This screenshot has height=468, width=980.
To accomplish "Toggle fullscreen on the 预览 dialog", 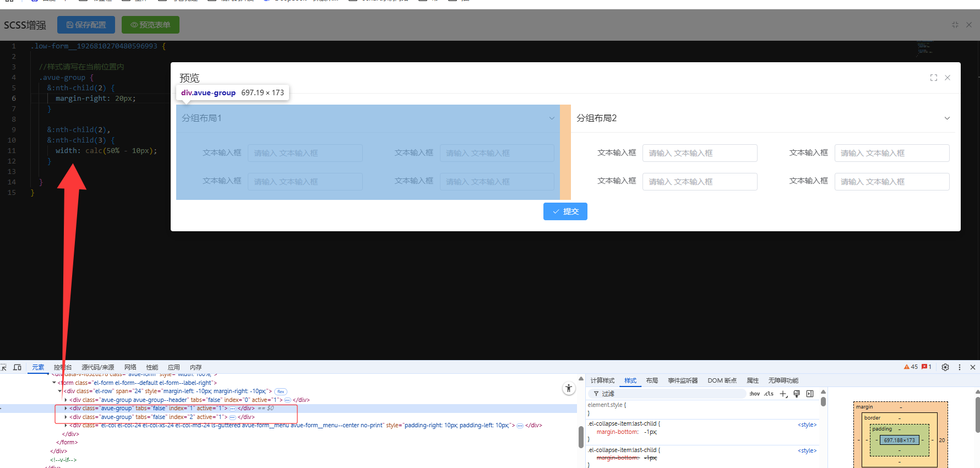I will point(934,78).
